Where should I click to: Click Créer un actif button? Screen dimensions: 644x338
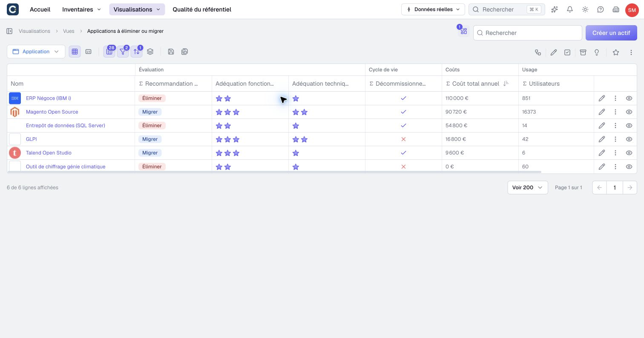pyautogui.click(x=611, y=33)
